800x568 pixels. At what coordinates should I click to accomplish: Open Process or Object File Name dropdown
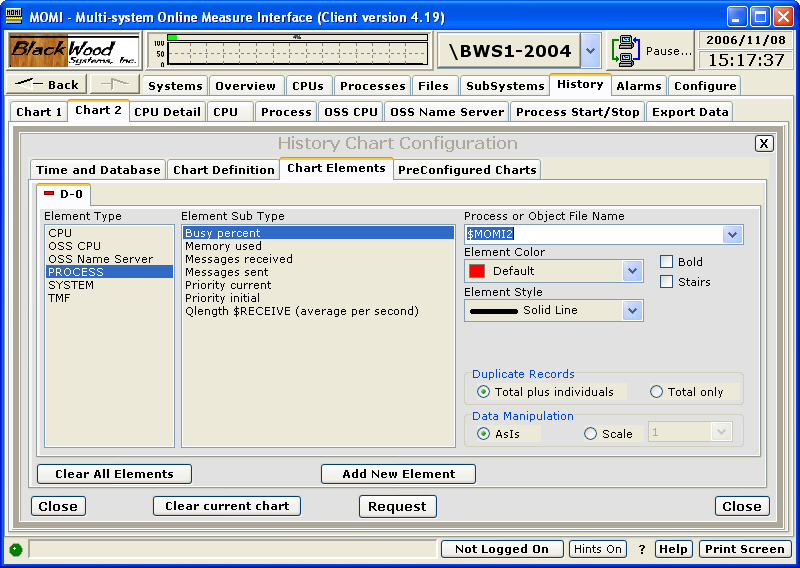733,234
